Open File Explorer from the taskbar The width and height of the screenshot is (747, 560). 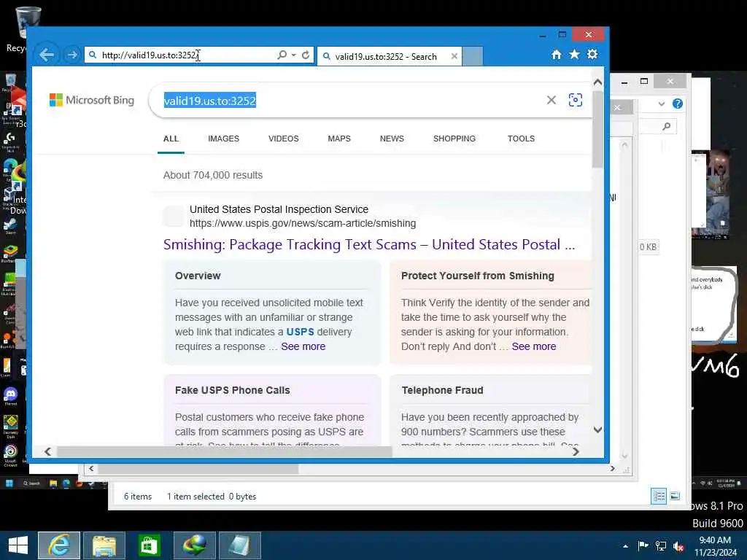tap(104, 545)
